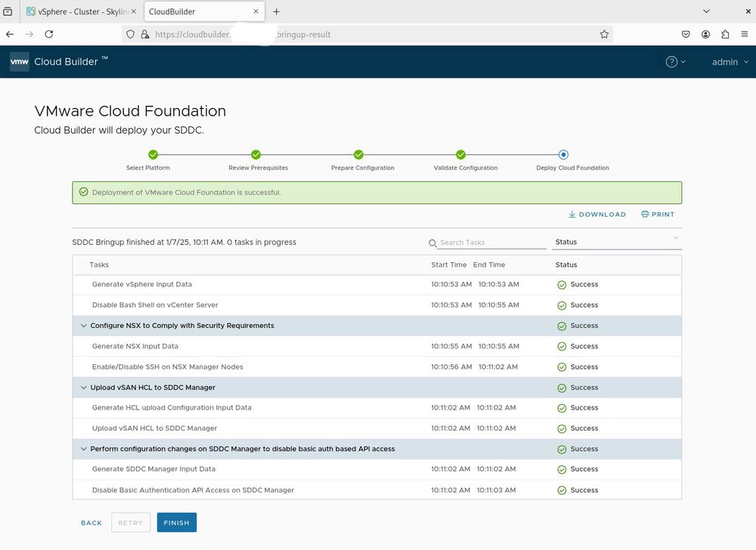The width and height of the screenshot is (756, 550).
Task: Collapse Upload vSAN HCL to SDDC Manager section
Action: (83, 388)
